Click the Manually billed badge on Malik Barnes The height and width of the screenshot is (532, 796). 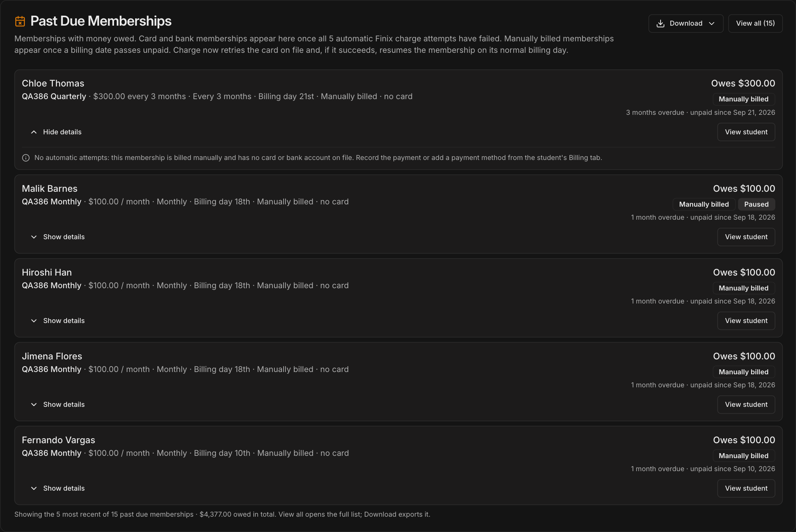pyautogui.click(x=704, y=204)
